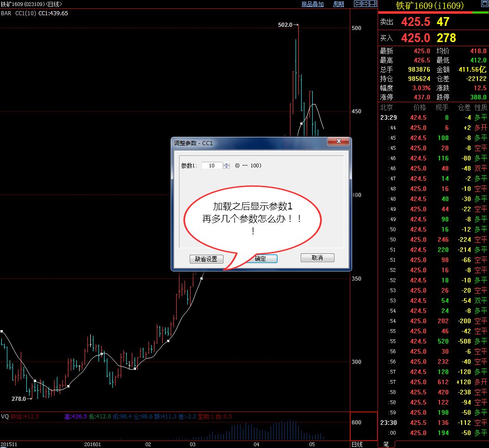The width and height of the screenshot is (489, 448).
Task: Click the 卖出 price 425.5
Action: click(x=415, y=22)
